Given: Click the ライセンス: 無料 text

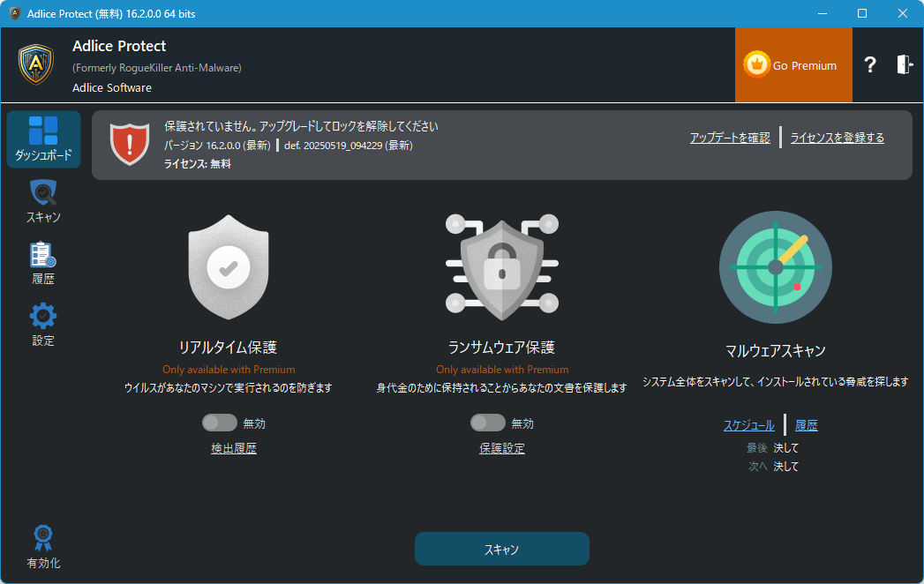Looking at the screenshot, I should pos(198,164).
